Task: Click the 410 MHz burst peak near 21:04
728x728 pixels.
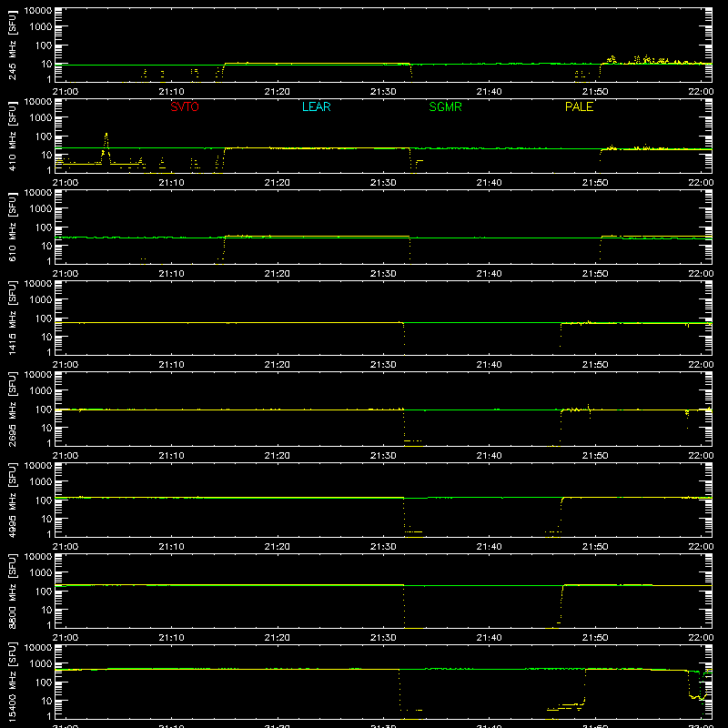Action: click(106, 135)
